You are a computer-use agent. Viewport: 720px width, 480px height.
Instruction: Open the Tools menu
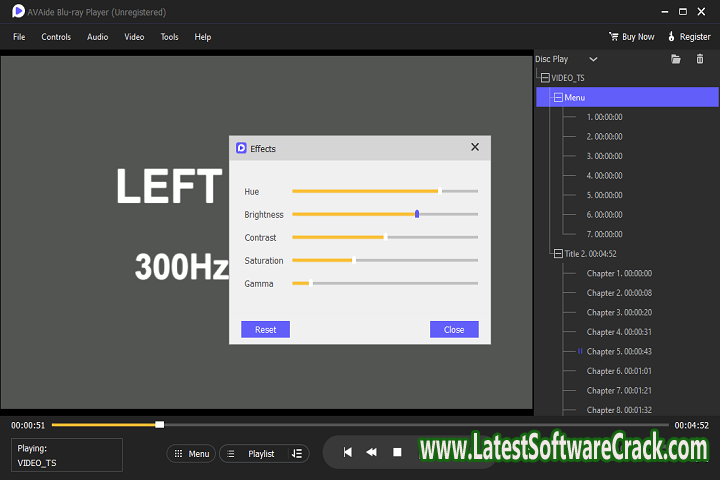(169, 37)
